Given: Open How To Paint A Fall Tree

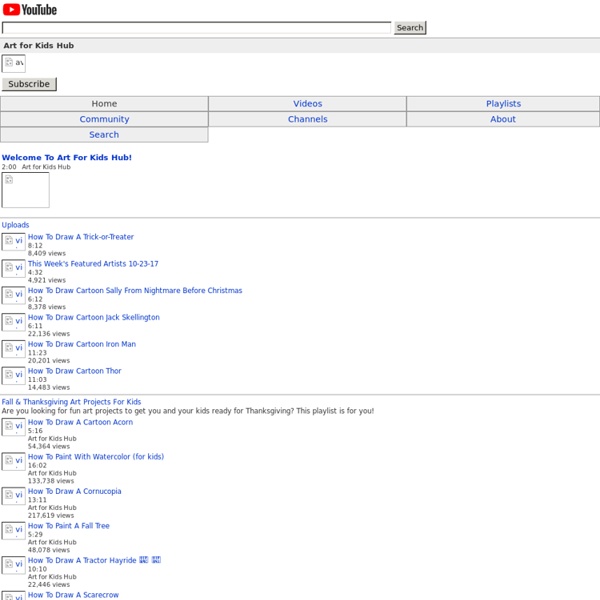Looking at the screenshot, I should 69,525.
